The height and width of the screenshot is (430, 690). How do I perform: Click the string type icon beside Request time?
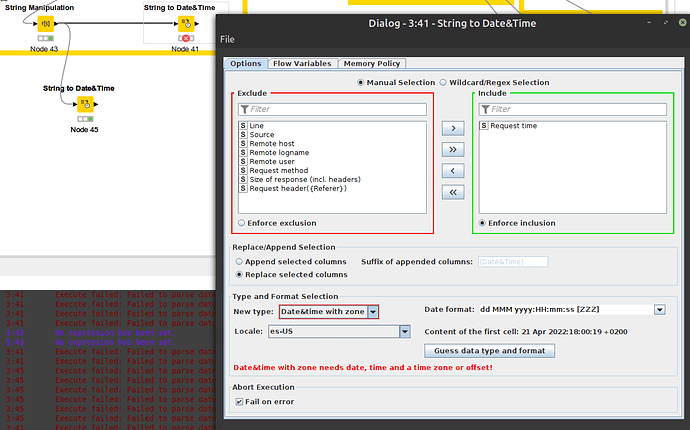pyautogui.click(x=484, y=126)
